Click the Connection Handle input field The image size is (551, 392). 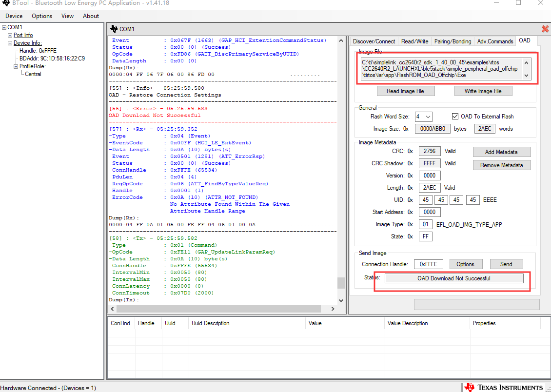point(429,264)
